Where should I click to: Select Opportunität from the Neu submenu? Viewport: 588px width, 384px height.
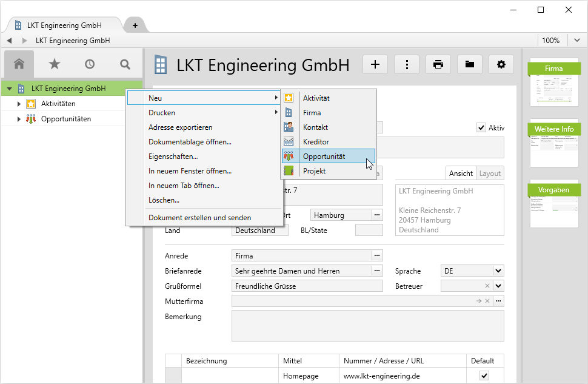point(324,157)
